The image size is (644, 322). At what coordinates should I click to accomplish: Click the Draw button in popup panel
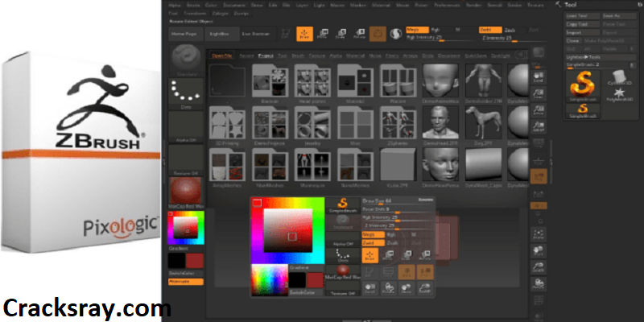(370, 255)
